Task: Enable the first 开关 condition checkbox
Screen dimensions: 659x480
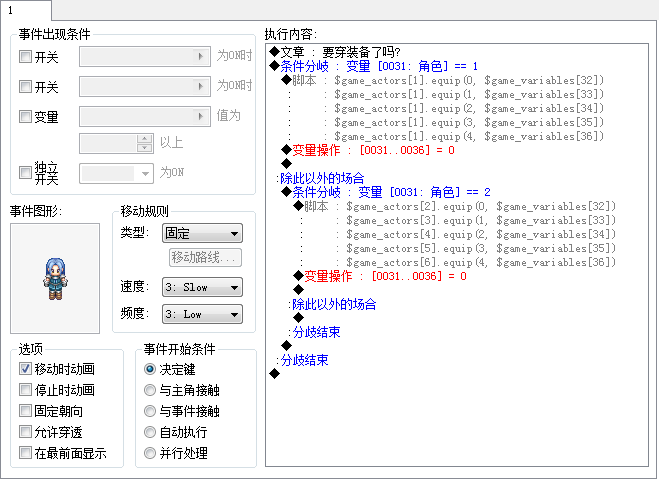Action: [x=25, y=56]
